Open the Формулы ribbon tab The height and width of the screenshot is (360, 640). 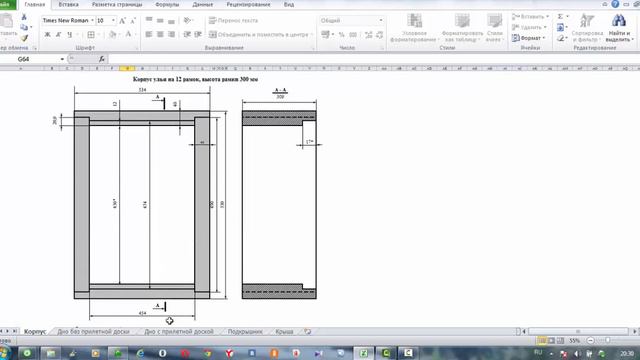pyautogui.click(x=167, y=4)
